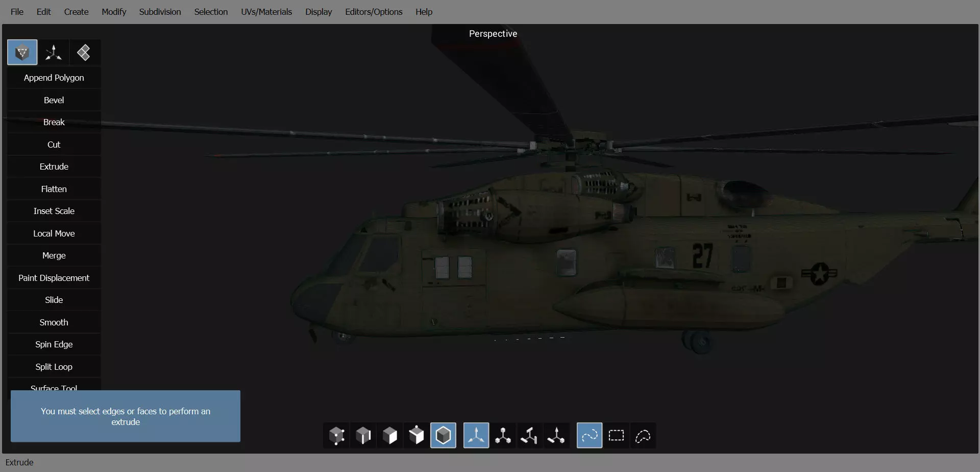980x472 pixels.
Task: Enable edge selection mode cube icon
Action: click(x=363, y=436)
